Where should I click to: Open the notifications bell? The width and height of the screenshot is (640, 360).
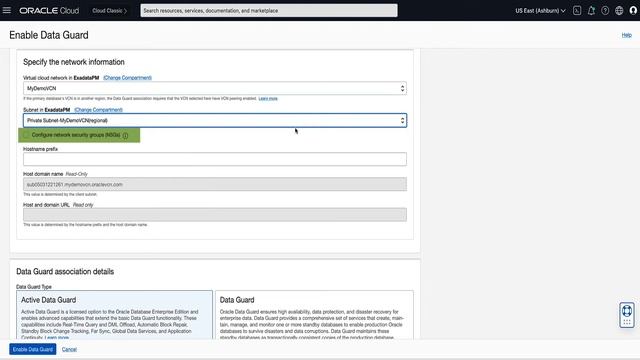(x=591, y=11)
